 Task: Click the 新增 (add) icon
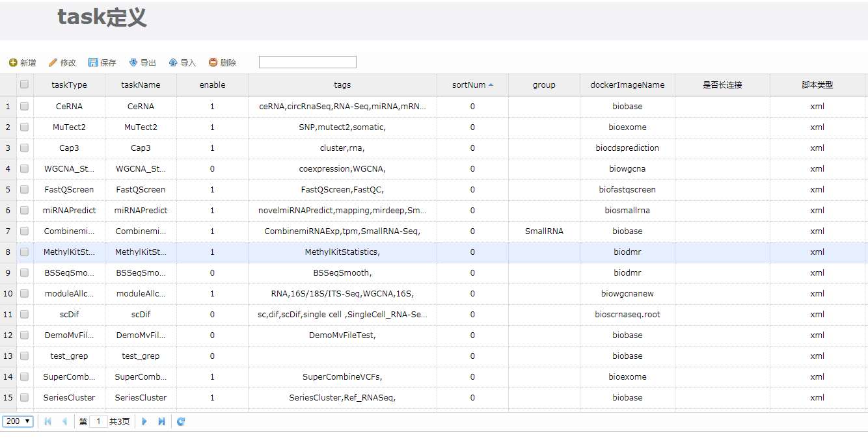[x=13, y=62]
